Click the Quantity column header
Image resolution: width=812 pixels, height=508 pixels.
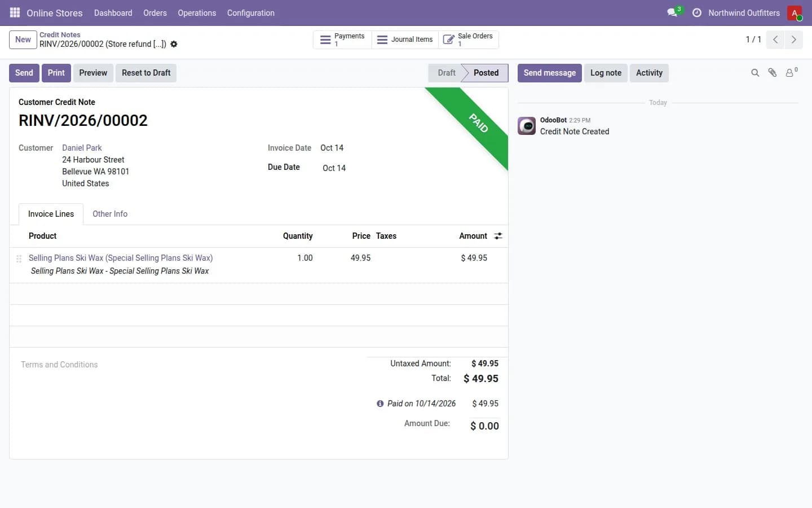coord(298,236)
